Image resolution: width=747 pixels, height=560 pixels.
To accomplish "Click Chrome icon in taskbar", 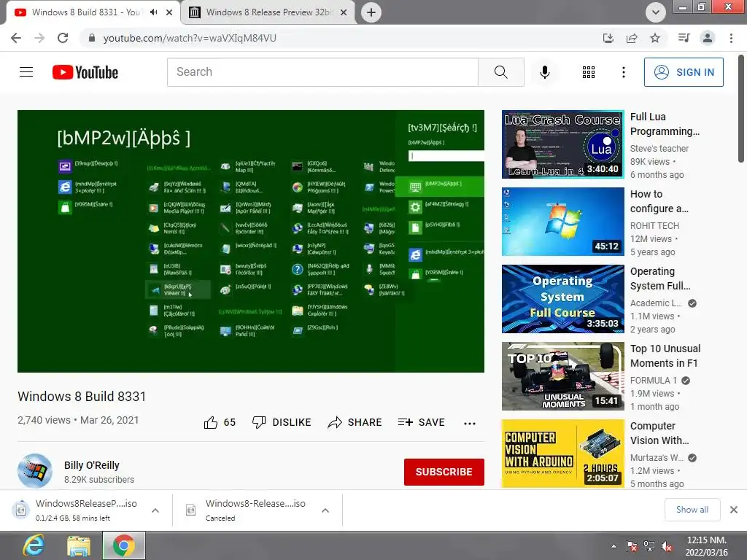I will click(x=124, y=545).
